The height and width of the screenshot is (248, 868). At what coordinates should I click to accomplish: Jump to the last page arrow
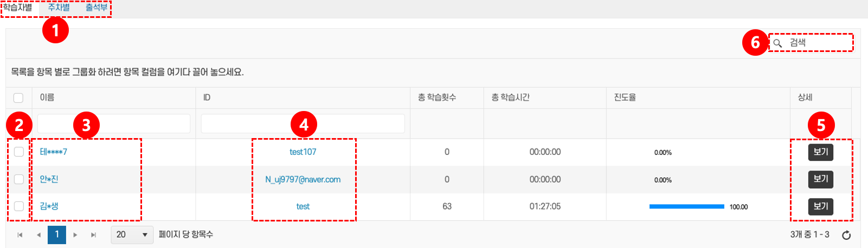click(x=93, y=235)
